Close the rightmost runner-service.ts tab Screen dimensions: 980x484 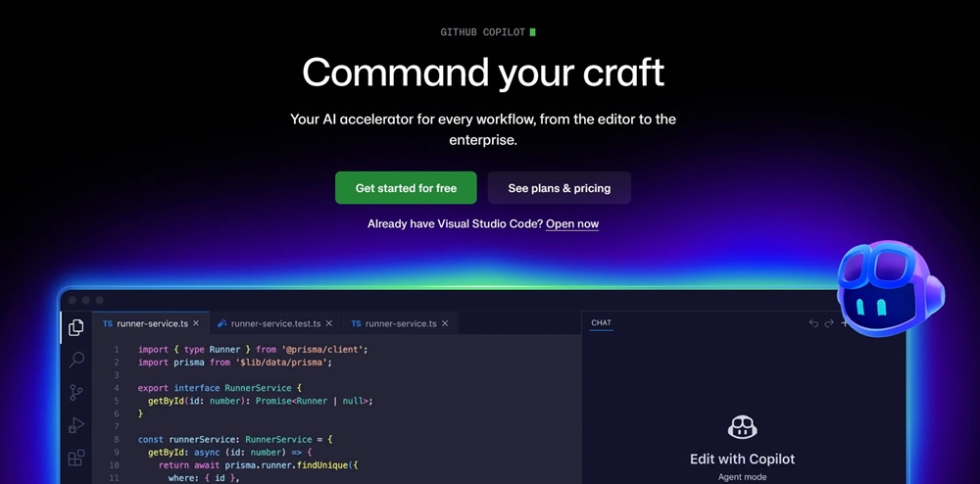click(x=445, y=323)
